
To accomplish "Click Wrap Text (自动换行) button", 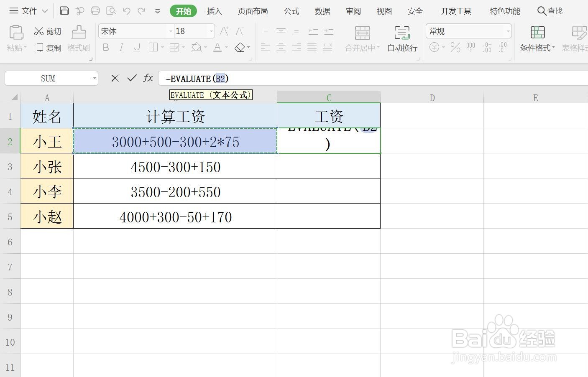I will tap(402, 39).
